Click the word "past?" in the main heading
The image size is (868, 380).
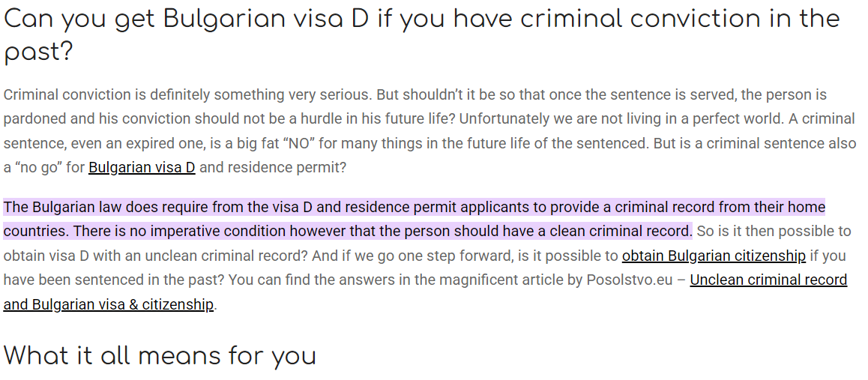(x=37, y=52)
